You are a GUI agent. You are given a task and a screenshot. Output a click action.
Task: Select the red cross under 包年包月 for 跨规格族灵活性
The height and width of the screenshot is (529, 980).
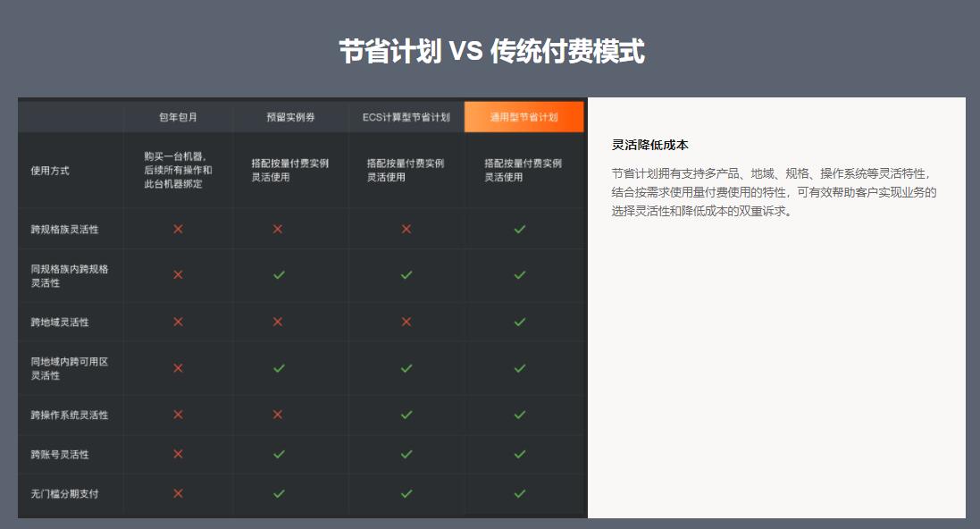pyautogui.click(x=178, y=230)
